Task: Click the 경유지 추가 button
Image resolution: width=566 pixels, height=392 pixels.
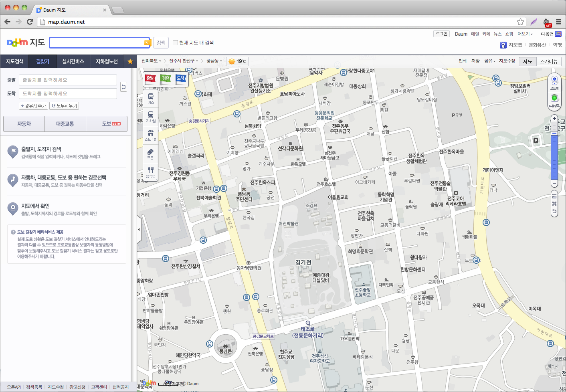Action: pos(33,105)
